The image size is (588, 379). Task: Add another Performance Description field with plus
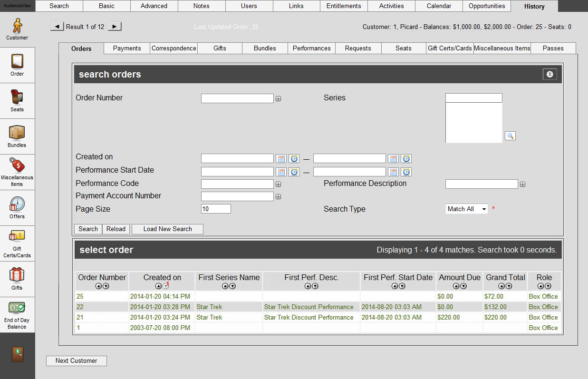tap(523, 185)
